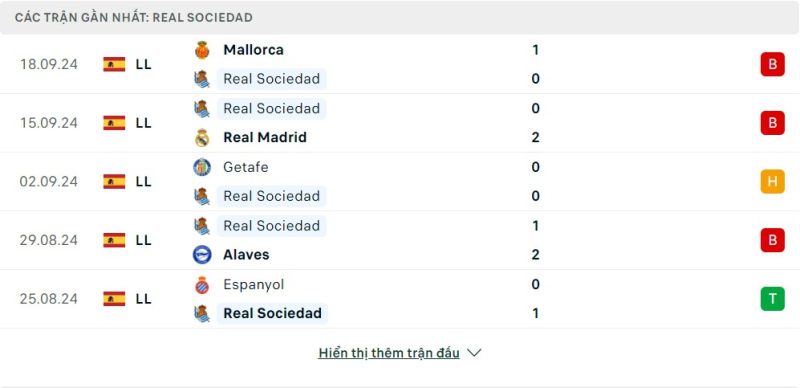Click red B badge for 18.09.24 match
Viewport: 800px width, 388px height.
772,64
